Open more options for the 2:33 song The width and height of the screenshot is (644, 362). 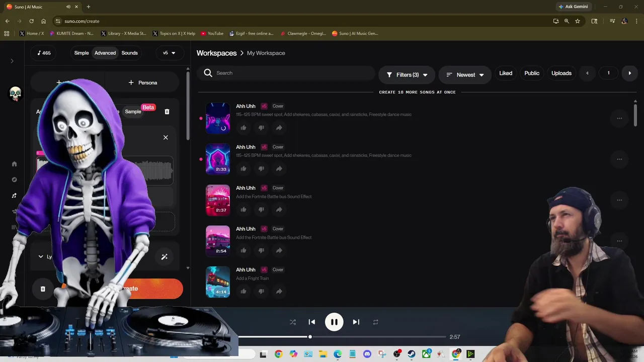[619, 159]
